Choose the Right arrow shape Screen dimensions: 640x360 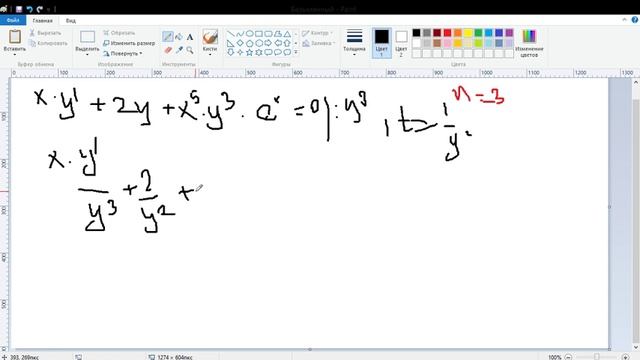point(268,43)
